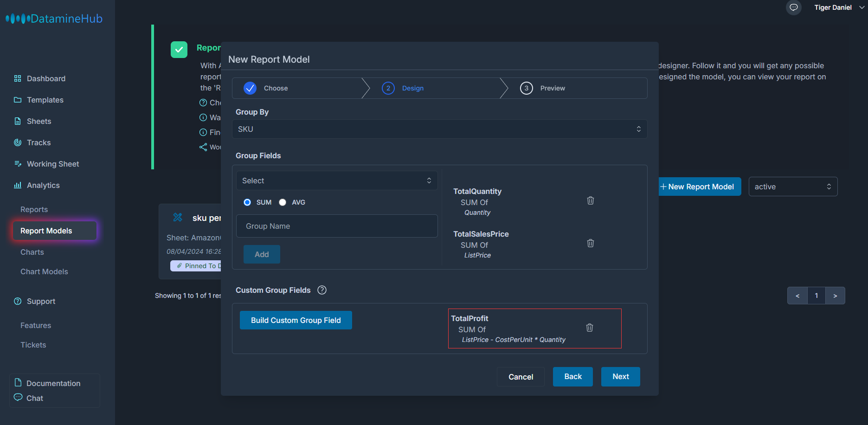Open Support section

pyautogui.click(x=41, y=301)
